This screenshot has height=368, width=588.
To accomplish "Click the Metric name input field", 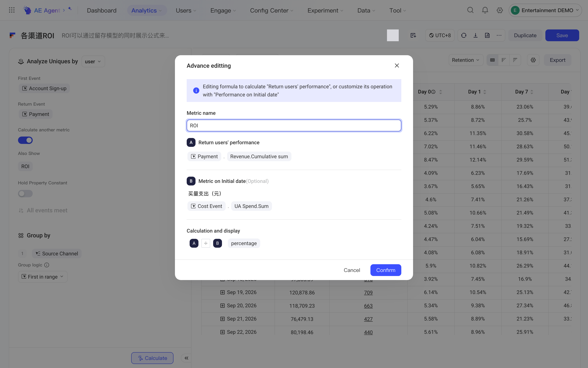I will pos(294,126).
